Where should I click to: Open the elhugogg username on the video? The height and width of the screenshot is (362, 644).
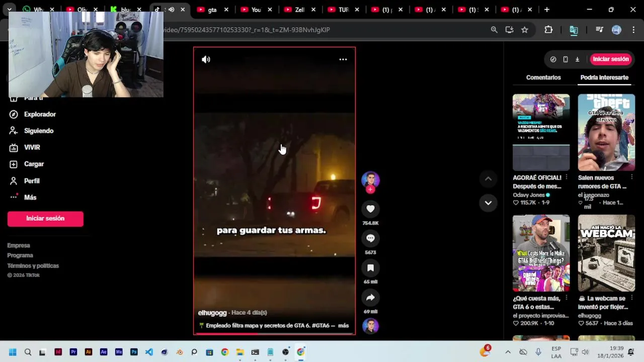[212, 313]
